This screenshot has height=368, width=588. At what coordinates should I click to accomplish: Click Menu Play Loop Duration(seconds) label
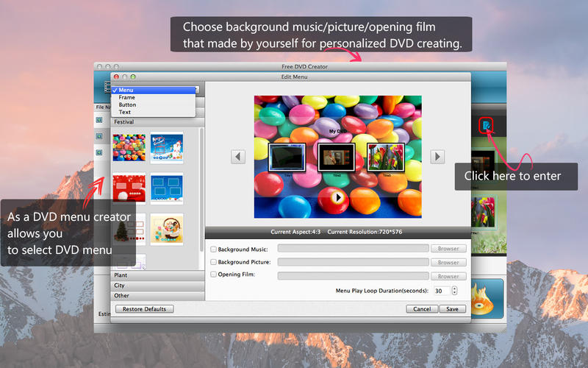tap(381, 291)
